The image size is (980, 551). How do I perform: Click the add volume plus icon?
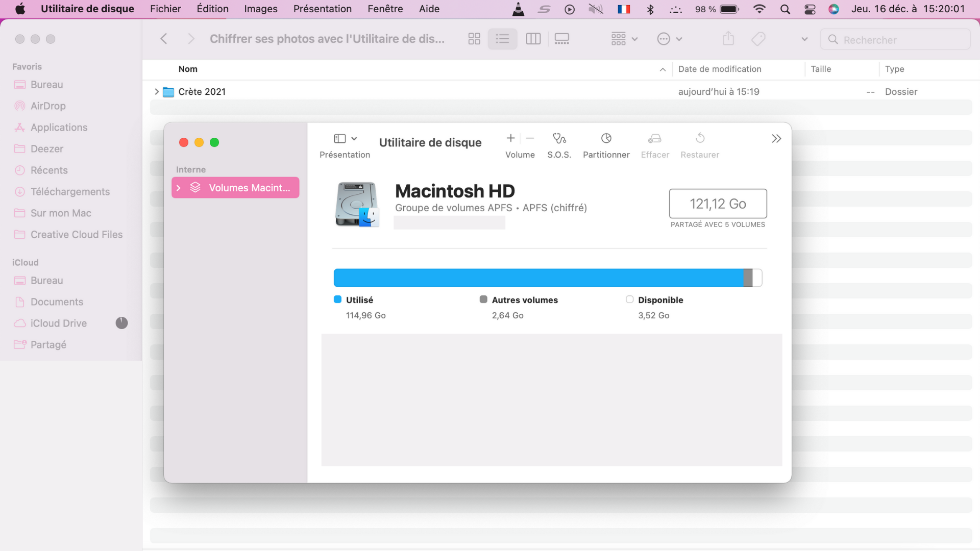click(x=510, y=138)
